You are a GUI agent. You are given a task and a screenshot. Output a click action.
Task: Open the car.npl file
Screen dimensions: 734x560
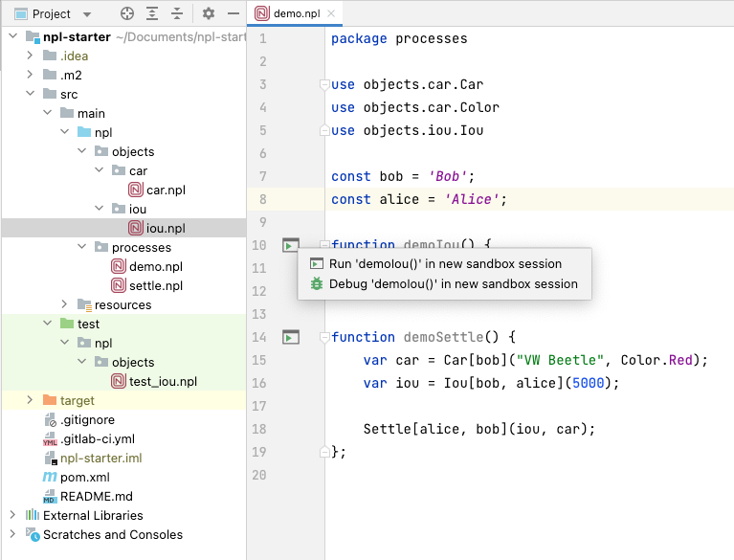coord(165,190)
